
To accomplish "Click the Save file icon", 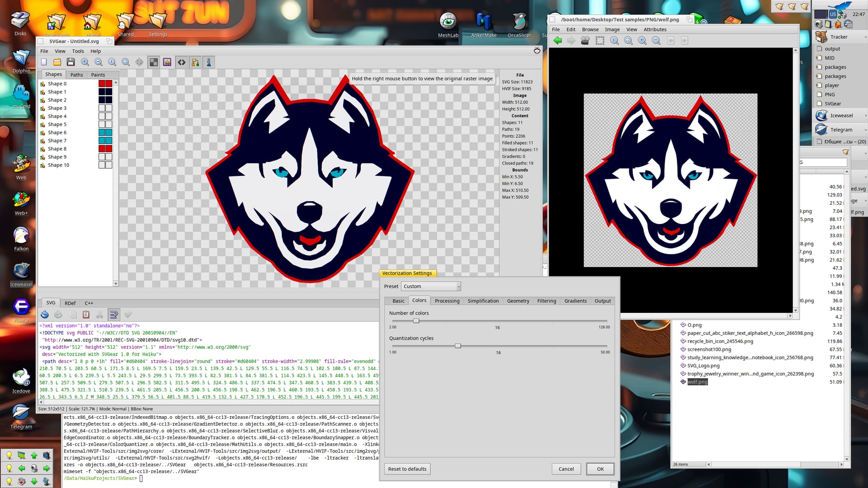I will point(71,62).
